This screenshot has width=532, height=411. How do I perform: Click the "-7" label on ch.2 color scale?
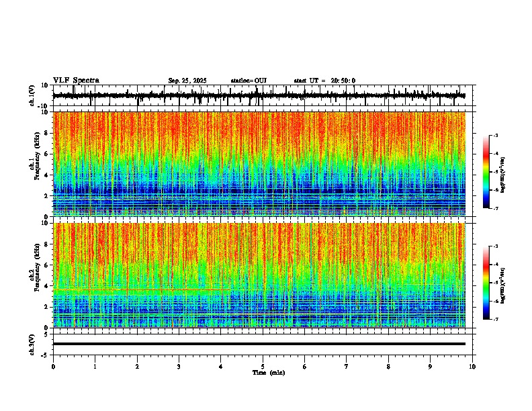[495, 320]
